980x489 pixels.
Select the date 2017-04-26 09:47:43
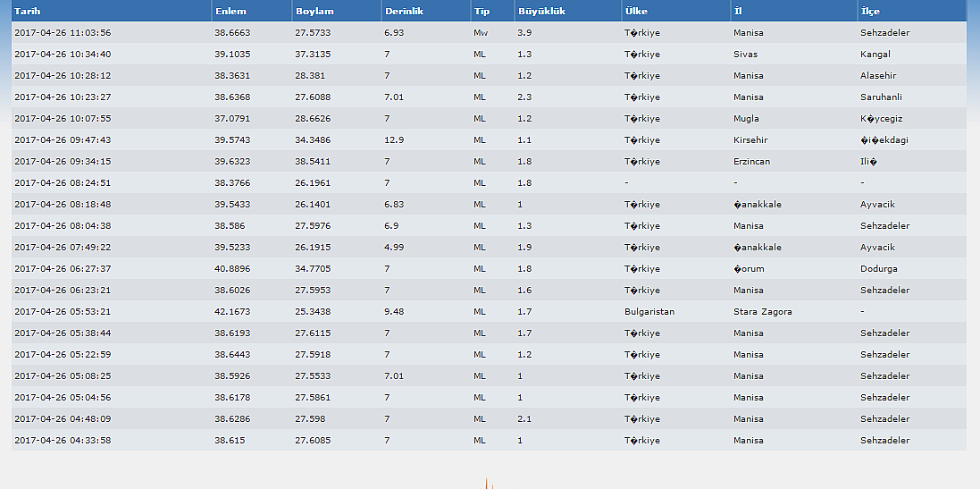63,139
